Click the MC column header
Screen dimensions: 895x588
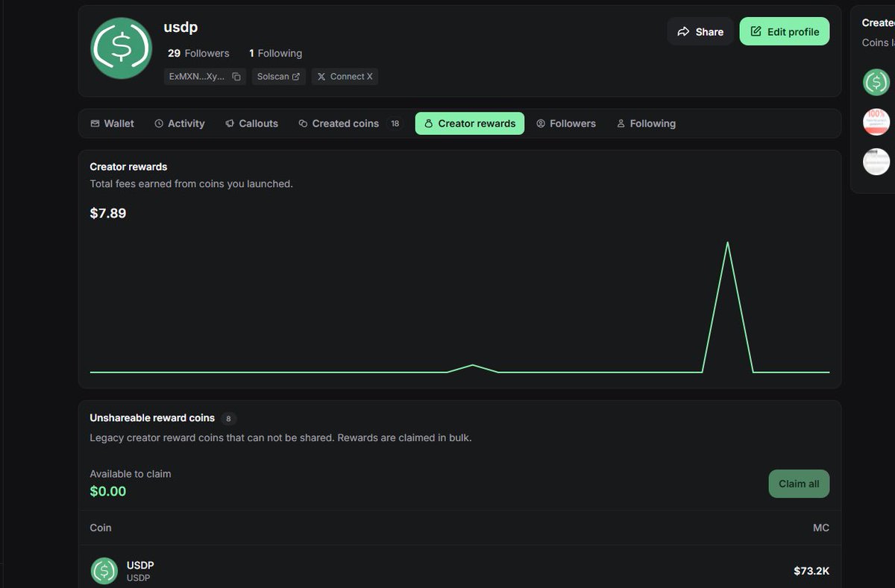pyautogui.click(x=820, y=528)
